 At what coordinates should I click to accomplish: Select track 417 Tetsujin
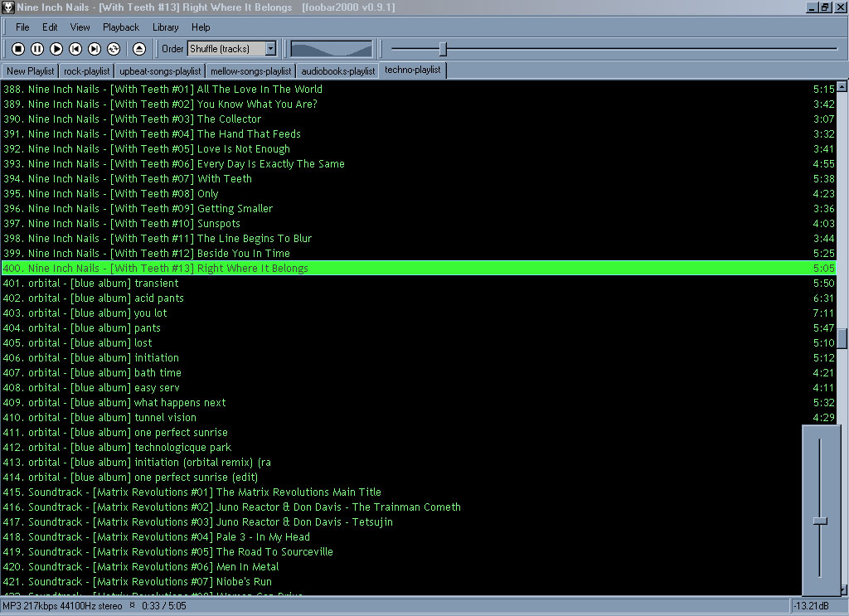pos(401,521)
